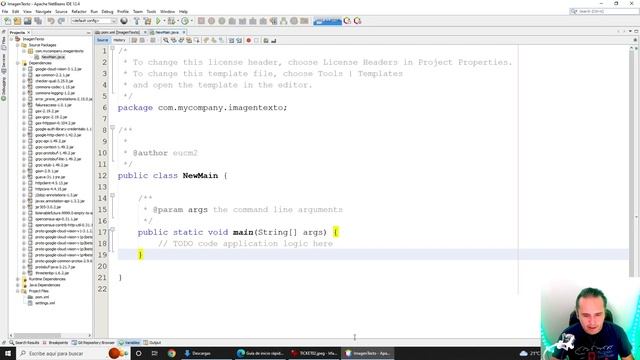The image size is (640, 360).
Task: Open the Files side tab
Action: [x=4, y=43]
